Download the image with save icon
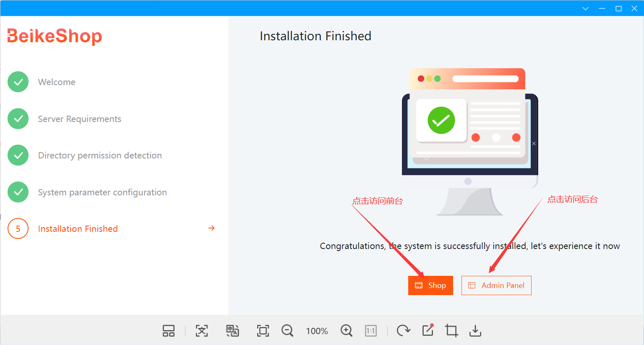The image size is (644, 345). point(475,331)
